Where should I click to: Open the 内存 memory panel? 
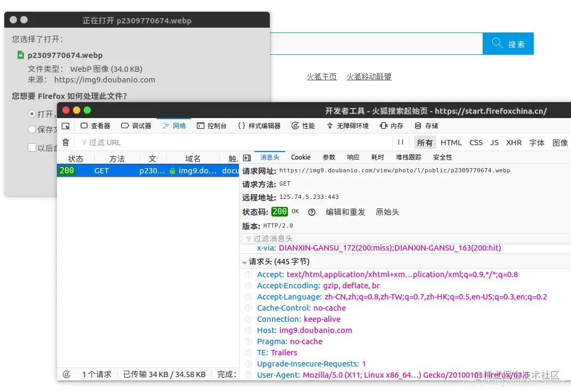pyautogui.click(x=392, y=126)
